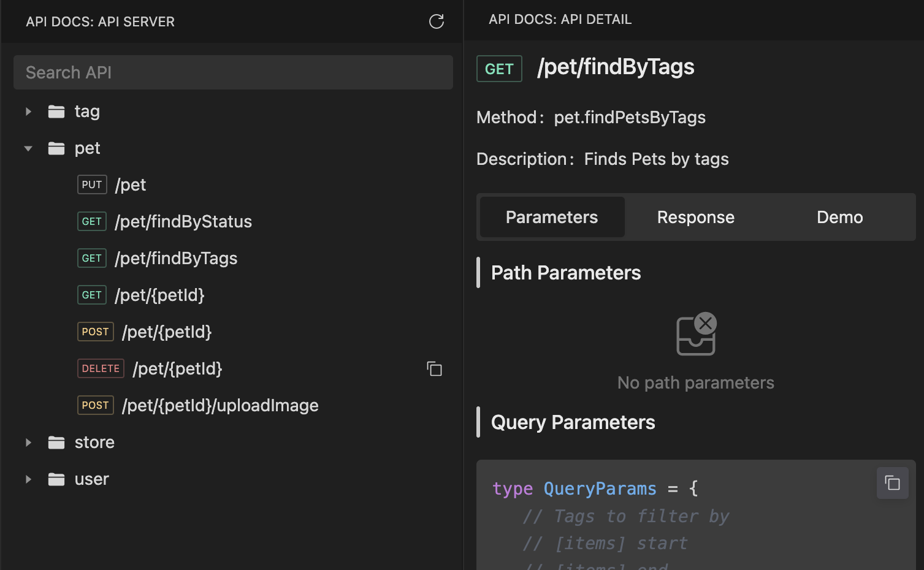Click the refresh icon in the API server panel

click(436, 21)
